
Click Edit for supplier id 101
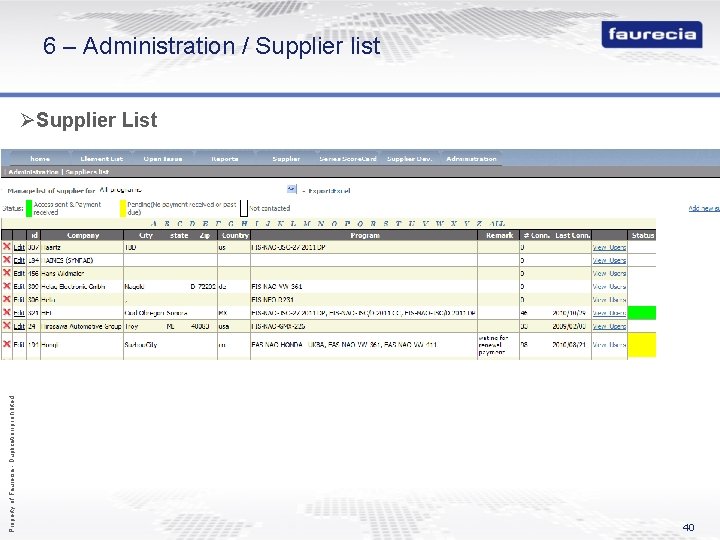tap(19, 344)
